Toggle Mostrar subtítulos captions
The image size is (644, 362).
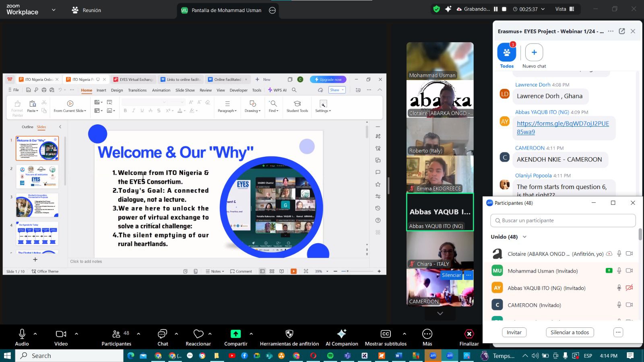coord(385,334)
